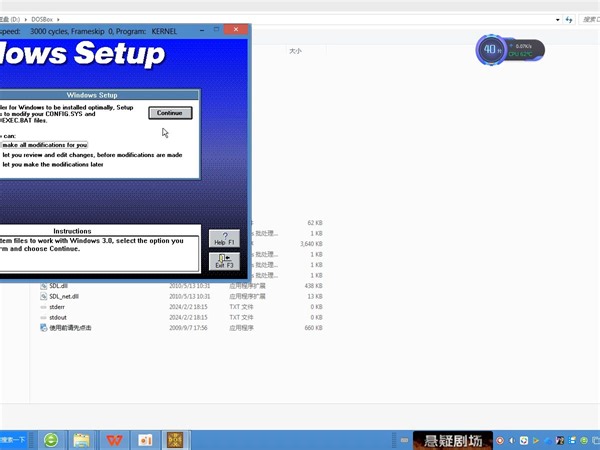Expand the chevron after DOSBox in address path
The height and width of the screenshot is (450, 600).
pyautogui.click(x=58, y=19)
